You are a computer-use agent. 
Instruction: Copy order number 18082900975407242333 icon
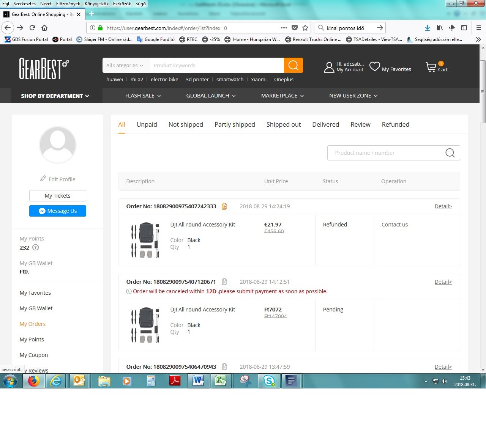pos(224,206)
